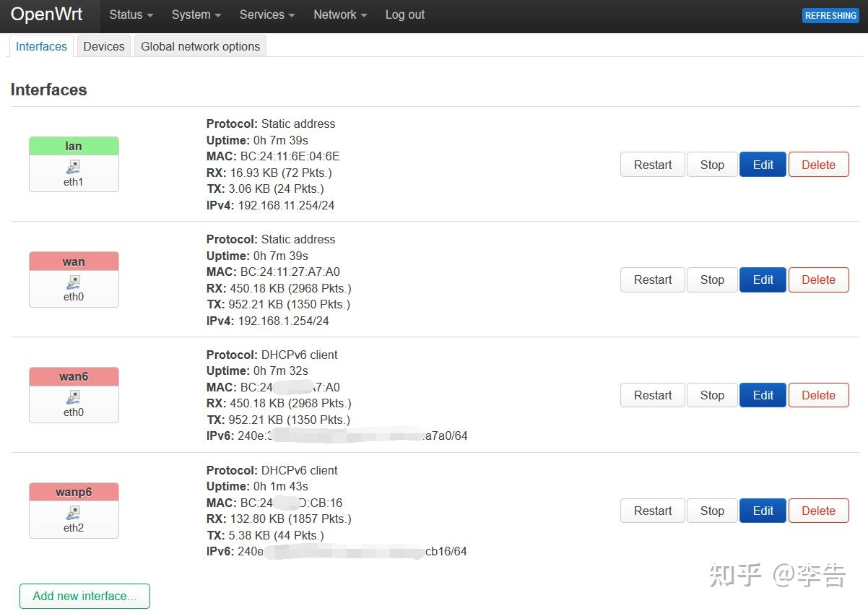Open Global network options tab

pos(199,45)
